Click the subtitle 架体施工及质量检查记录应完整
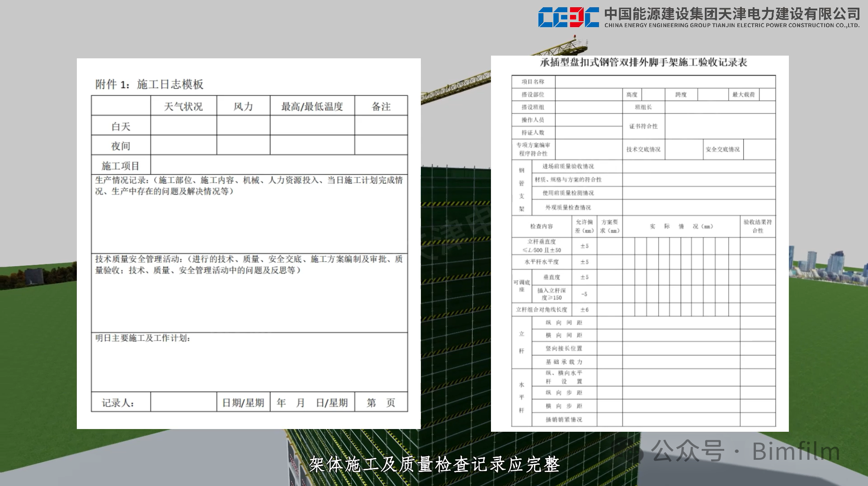Viewport: 868px width, 486px height. pos(434,464)
